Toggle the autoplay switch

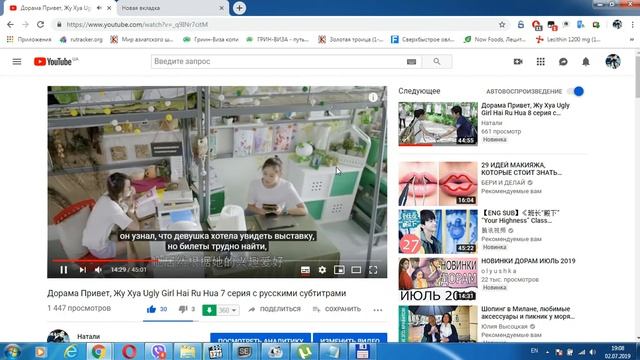tap(576, 91)
